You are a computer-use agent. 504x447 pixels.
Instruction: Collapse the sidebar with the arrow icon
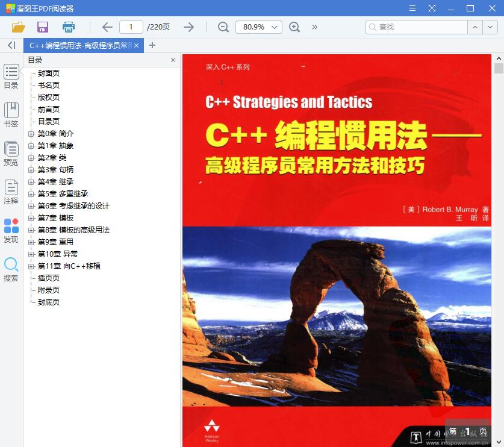click(11, 45)
